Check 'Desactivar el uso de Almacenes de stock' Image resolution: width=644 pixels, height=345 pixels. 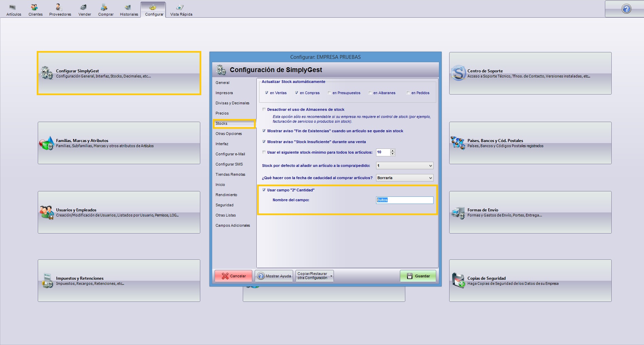[x=264, y=109]
